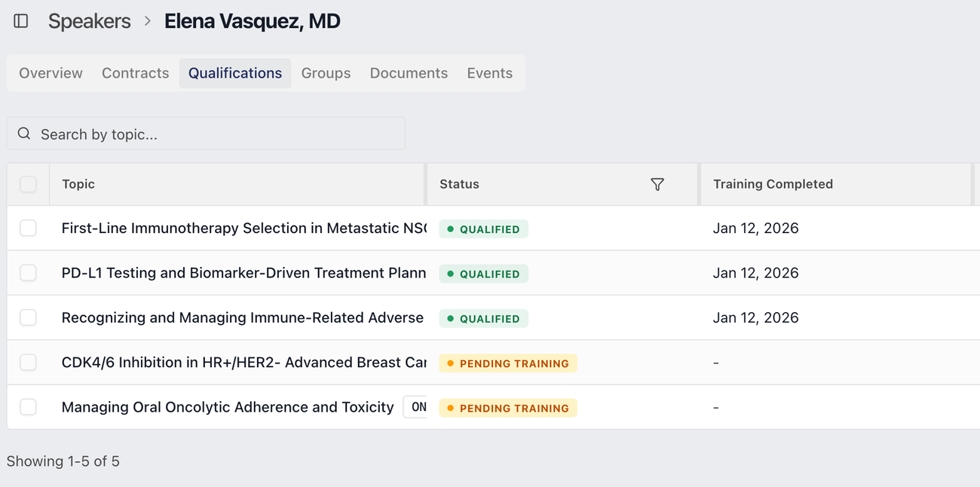The width and height of the screenshot is (980, 487).
Task: Open CDK4/6 Inhibition in HR+/HER2- topic
Action: coord(244,363)
